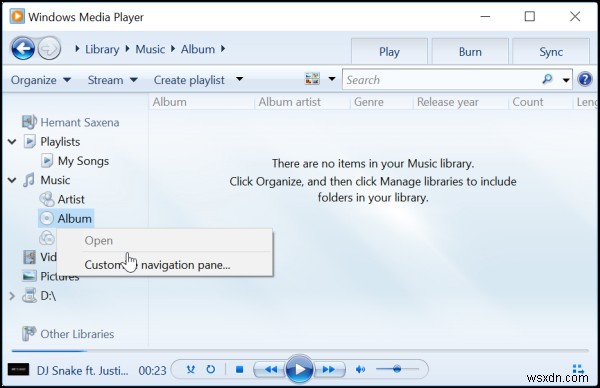The image size is (600, 388).
Task: Expand the Create playlist dropdown arrow
Action: 240,79
